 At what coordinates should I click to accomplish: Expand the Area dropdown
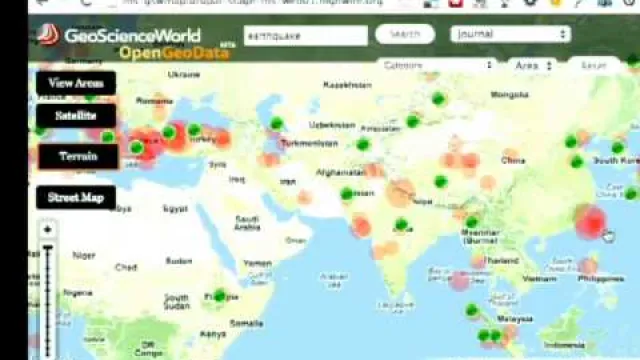[533, 65]
